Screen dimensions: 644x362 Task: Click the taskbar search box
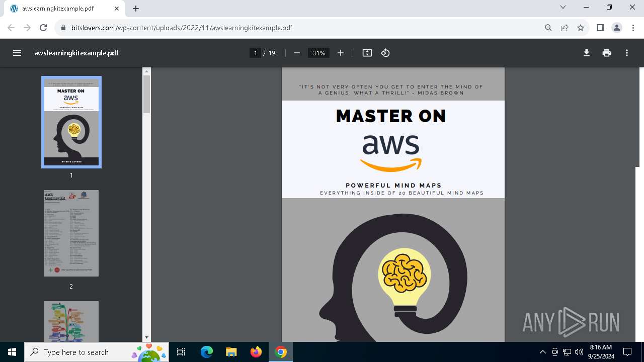click(x=96, y=352)
